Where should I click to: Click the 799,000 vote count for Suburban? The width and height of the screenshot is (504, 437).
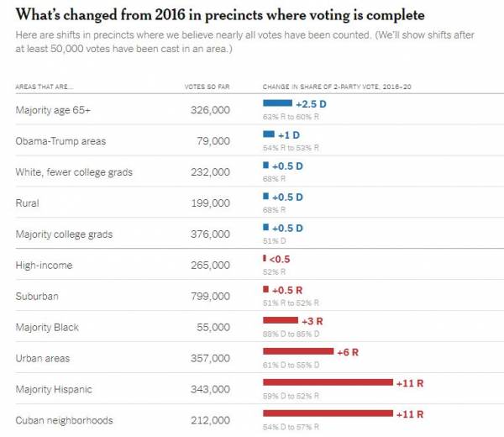[210, 297]
